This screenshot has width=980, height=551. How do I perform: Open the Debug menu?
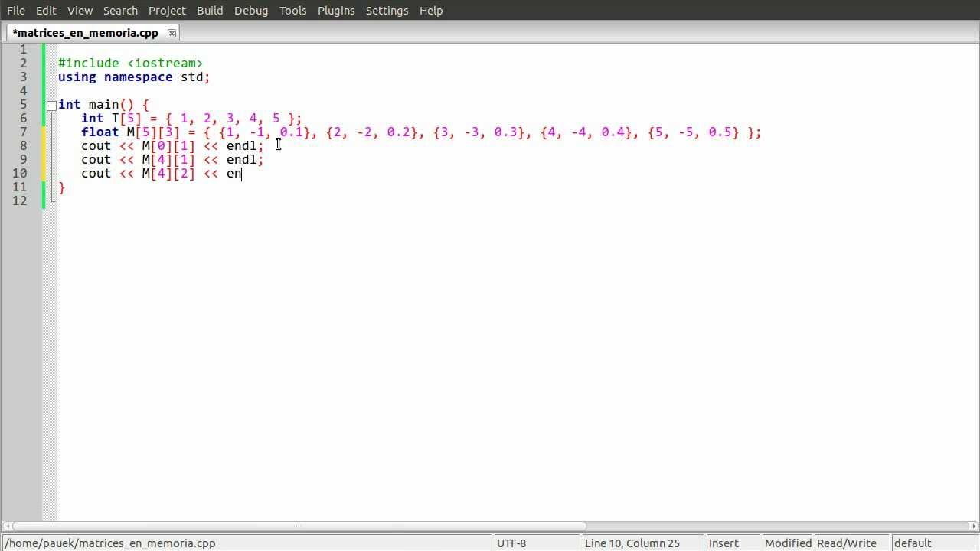click(251, 11)
